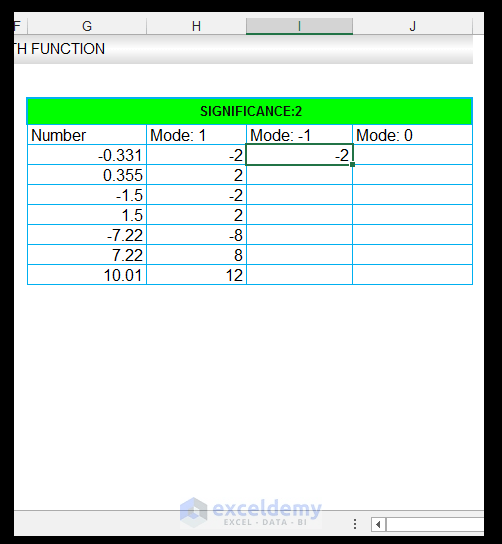Select the 'Mode: 1' header cell
This screenshot has height=544, width=502.
(196, 135)
